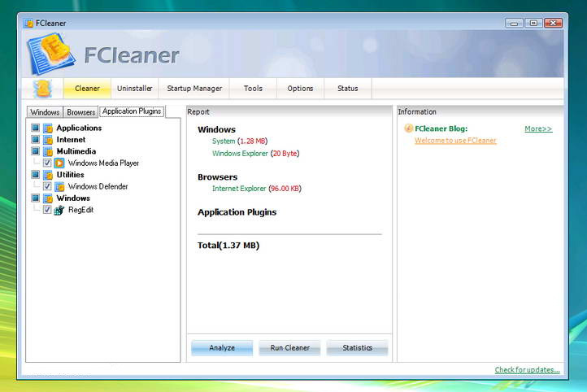
Task: Click the Utilities folder icon
Action: tap(48, 175)
